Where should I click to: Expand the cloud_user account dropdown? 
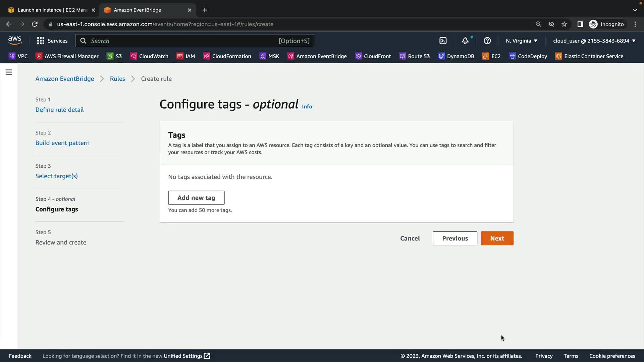click(594, 41)
